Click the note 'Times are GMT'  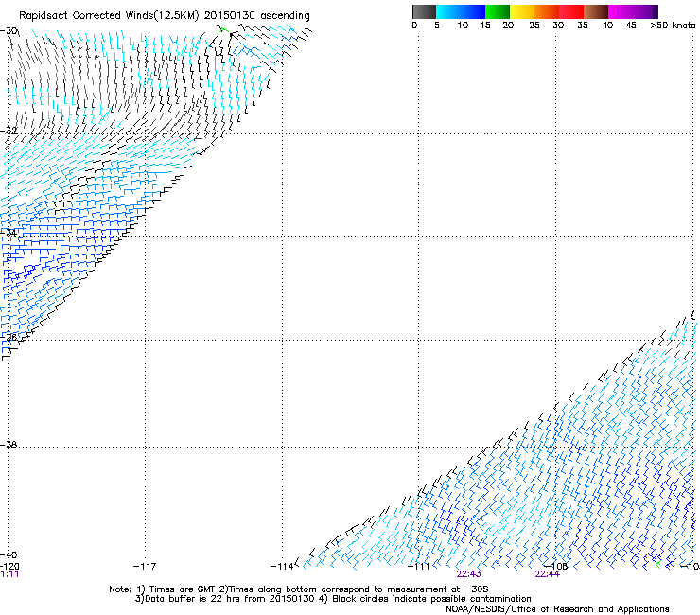pyautogui.click(x=182, y=589)
